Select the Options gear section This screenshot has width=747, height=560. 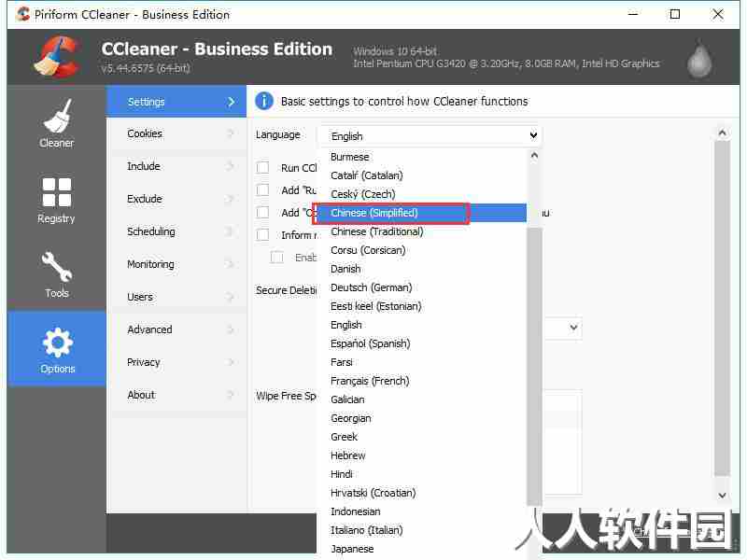pos(57,348)
